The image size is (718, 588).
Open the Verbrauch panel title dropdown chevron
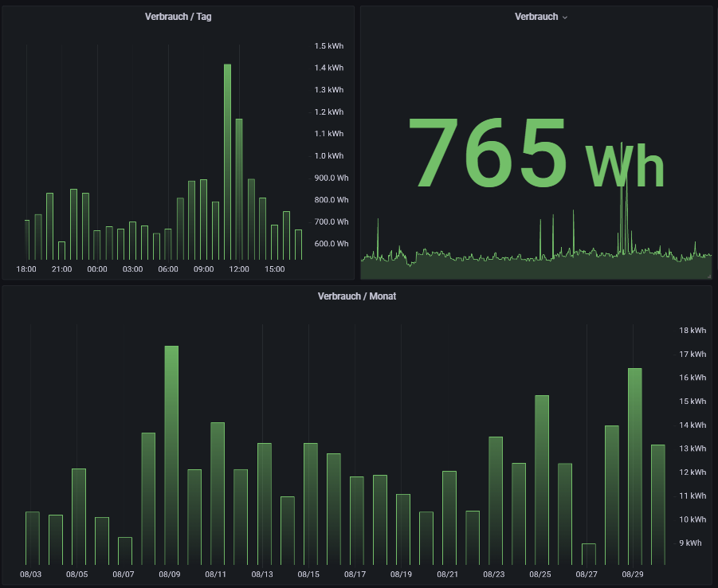click(565, 18)
